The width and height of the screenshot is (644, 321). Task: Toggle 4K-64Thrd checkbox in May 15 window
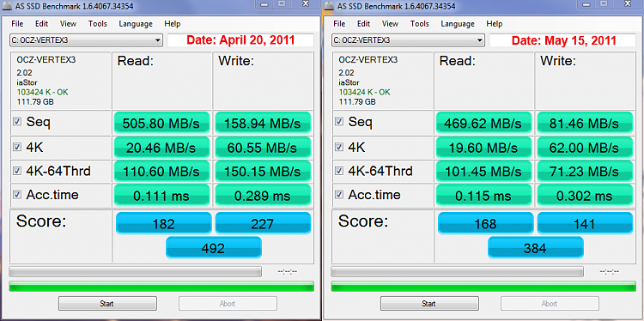coord(339,171)
